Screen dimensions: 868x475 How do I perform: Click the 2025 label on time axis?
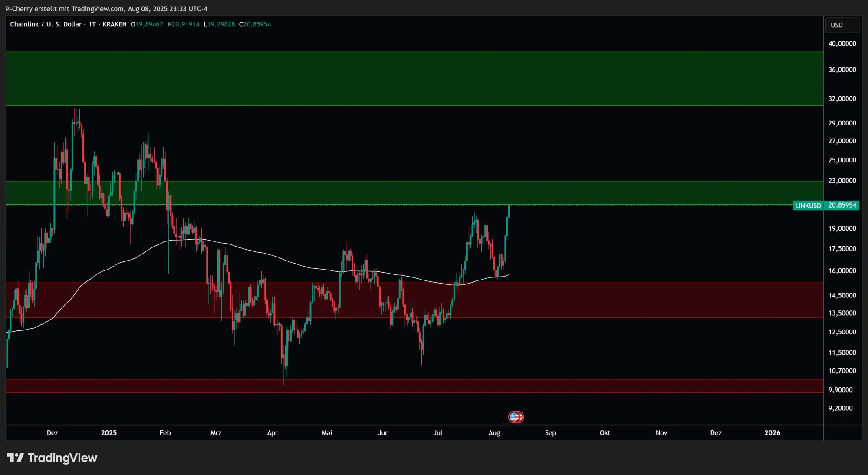pyautogui.click(x=109, y=433)
